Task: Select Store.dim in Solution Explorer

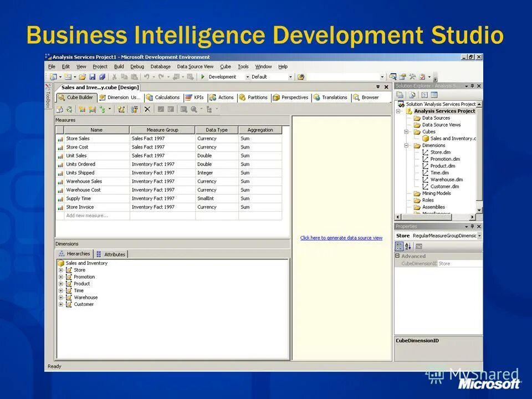Action: [441, 152]
